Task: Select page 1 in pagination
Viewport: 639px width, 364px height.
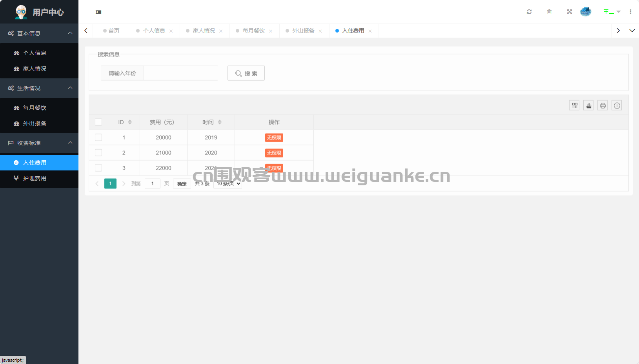Action: point(110,183)
